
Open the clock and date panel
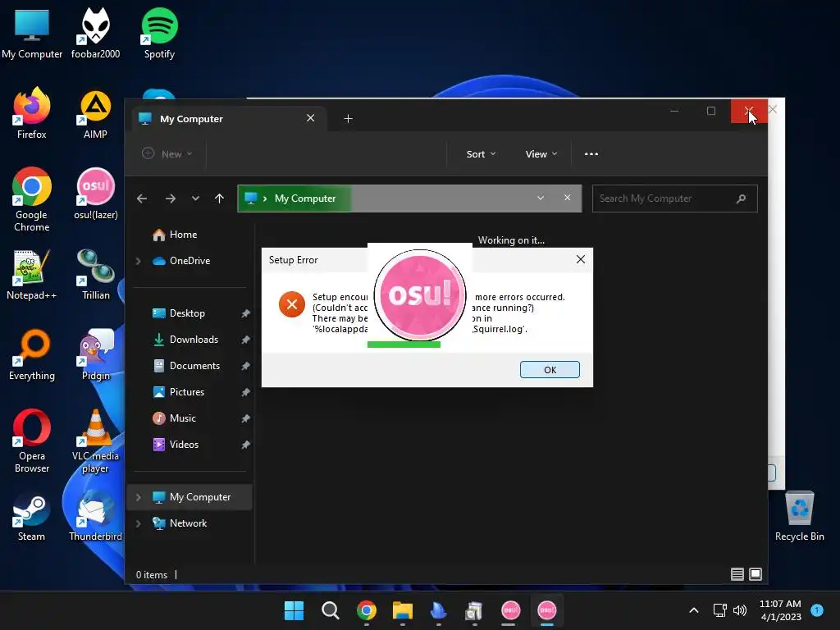pos(780,610)
